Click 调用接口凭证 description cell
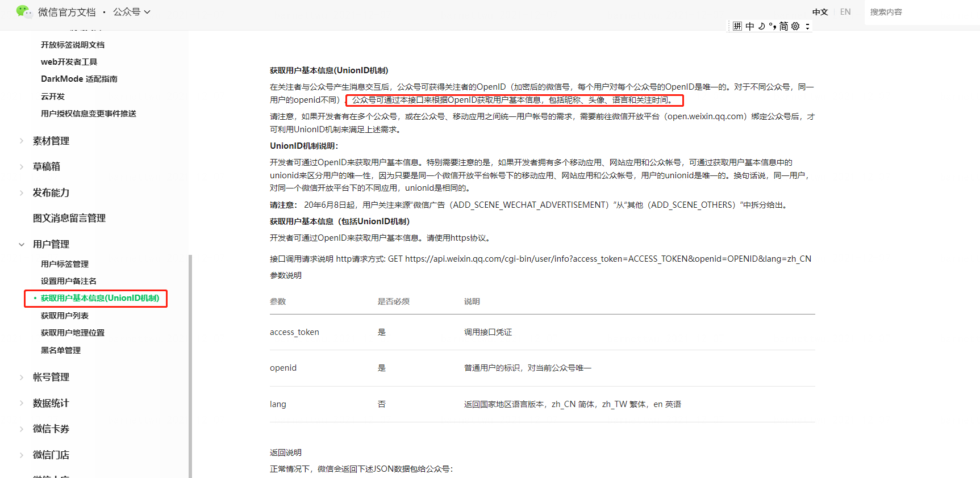 click(488, 332)
